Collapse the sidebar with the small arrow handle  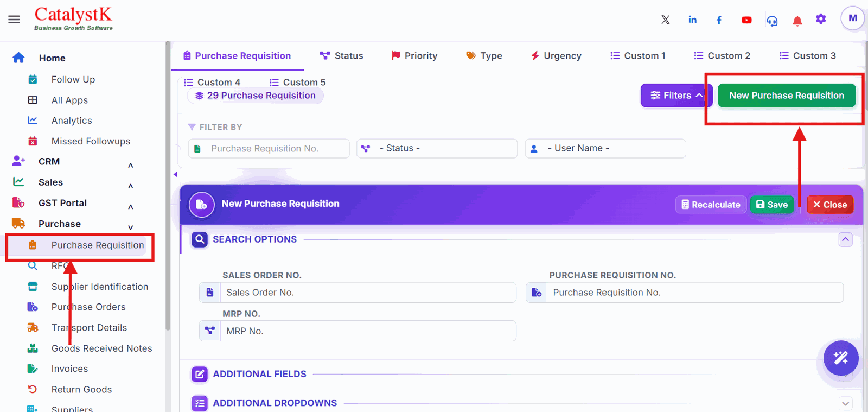tap(175, 174)
